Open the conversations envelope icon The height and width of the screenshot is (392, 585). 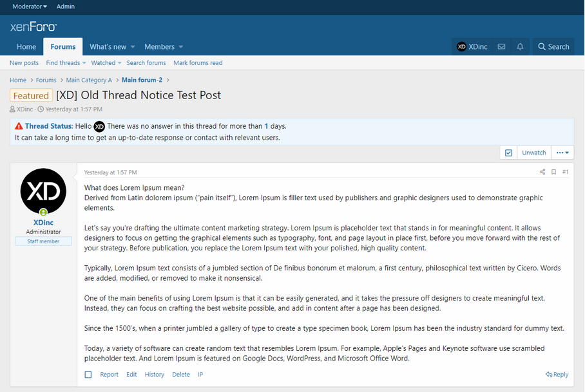(501, 46)
